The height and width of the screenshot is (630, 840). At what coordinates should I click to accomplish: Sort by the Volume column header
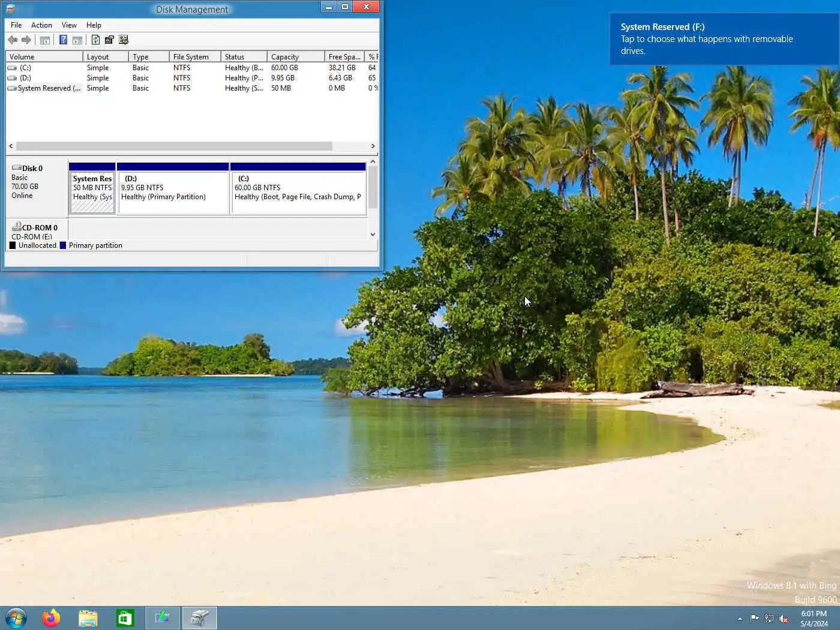click(x=44, y=57)
